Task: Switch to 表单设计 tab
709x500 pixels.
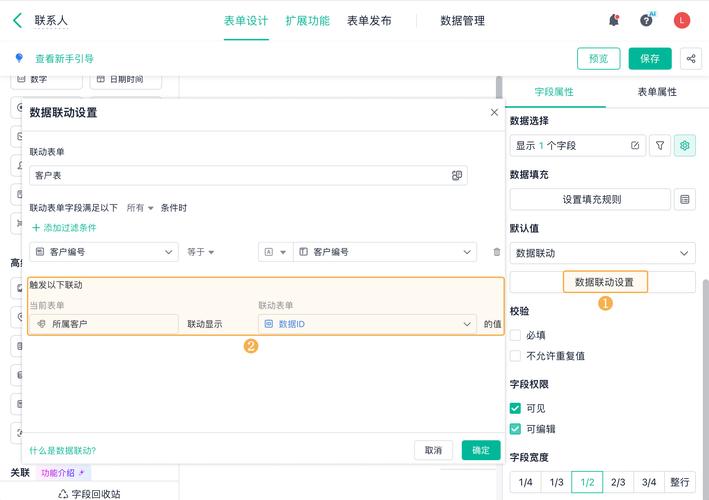Action: pyautogui.click(x=246, y=21)
